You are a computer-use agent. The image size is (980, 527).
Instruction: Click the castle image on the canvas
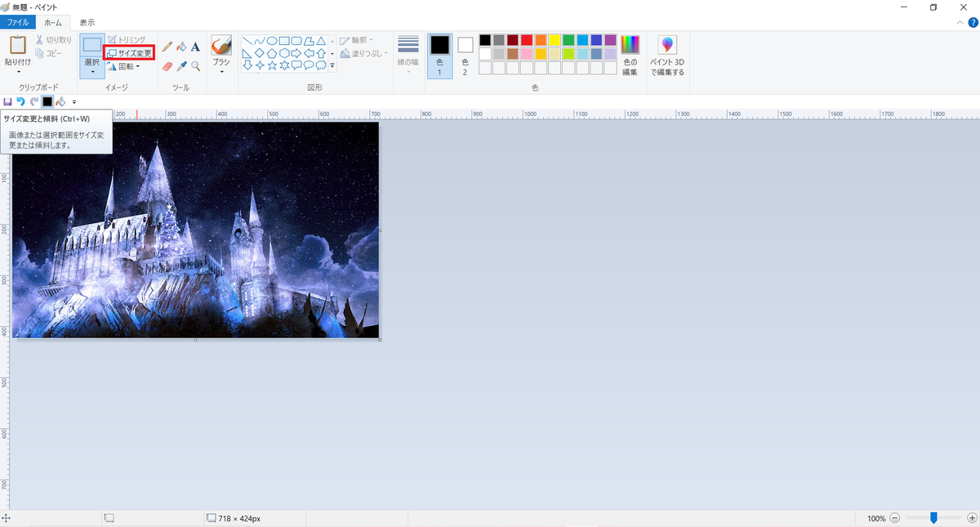[196, 230]
